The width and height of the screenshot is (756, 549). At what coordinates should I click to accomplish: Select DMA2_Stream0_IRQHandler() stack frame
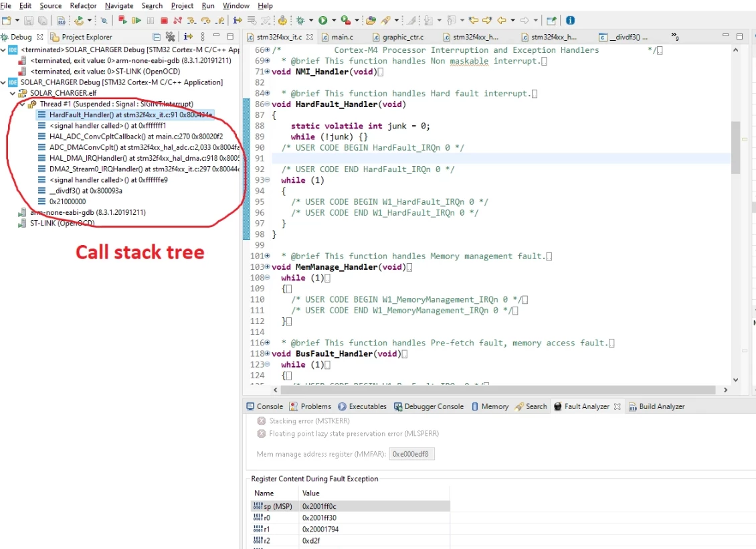(x=139, y=169)
